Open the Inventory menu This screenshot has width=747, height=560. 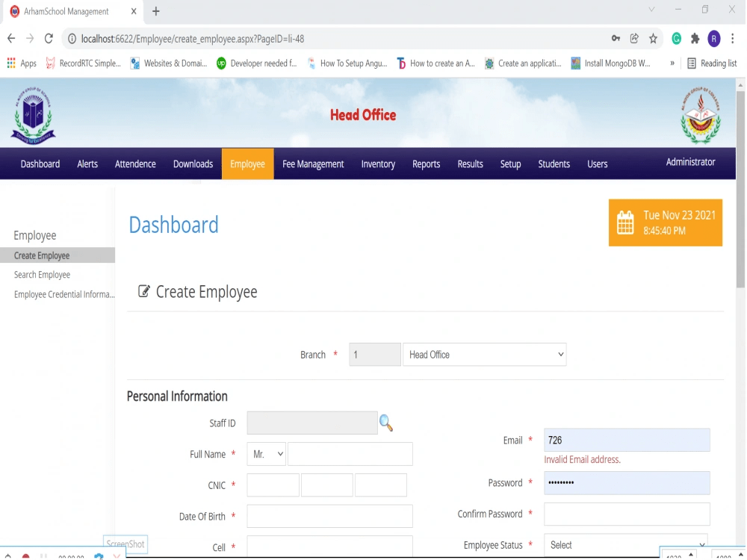378,164
